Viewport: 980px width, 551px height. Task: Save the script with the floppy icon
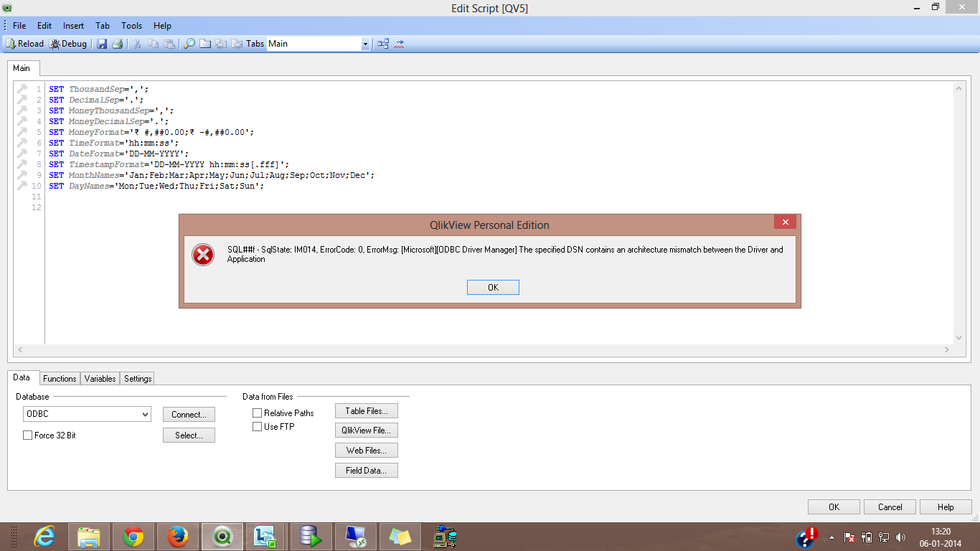102,44
